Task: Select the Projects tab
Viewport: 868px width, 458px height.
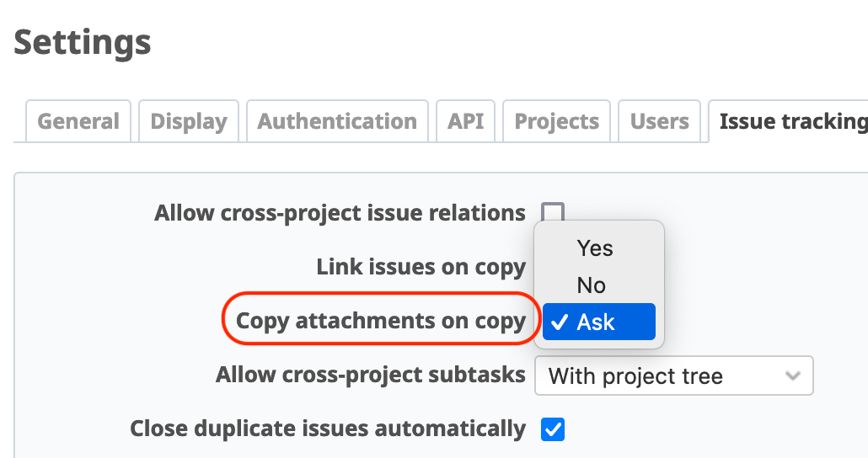Action: click(557, 121)
